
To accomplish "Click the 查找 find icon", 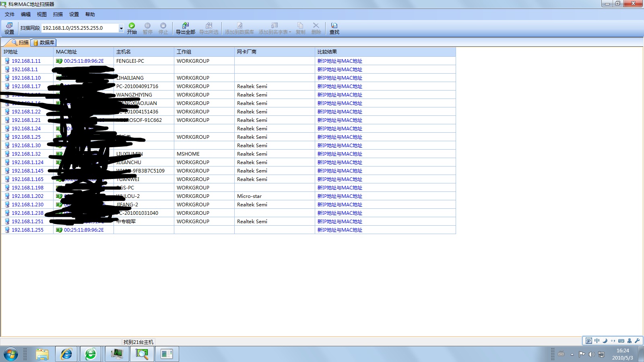I will pos(334,28).
